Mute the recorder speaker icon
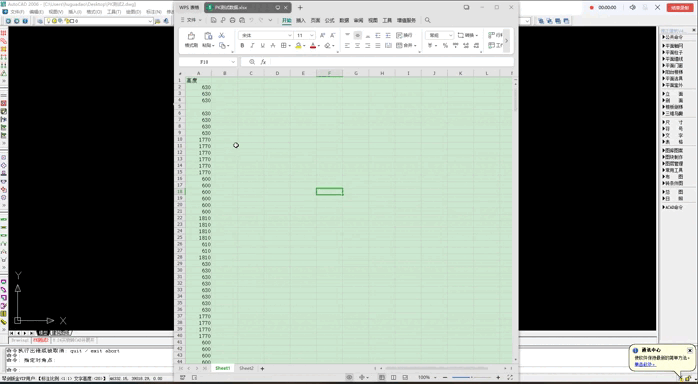 (633, 8)
